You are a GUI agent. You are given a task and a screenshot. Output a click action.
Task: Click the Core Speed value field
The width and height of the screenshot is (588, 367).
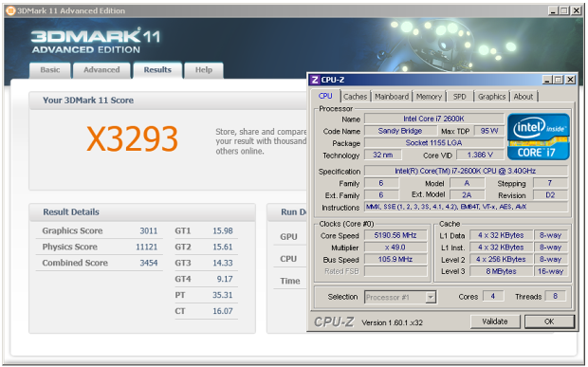pos(395,235)
